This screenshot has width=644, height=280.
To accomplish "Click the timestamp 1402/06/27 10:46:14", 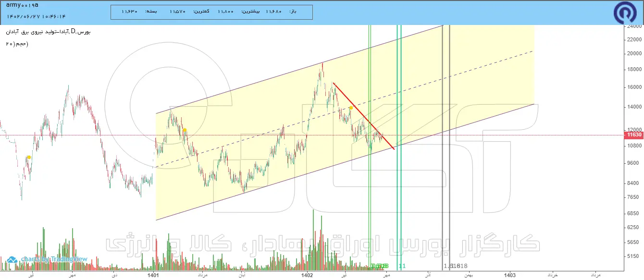I will coord(36,16).
